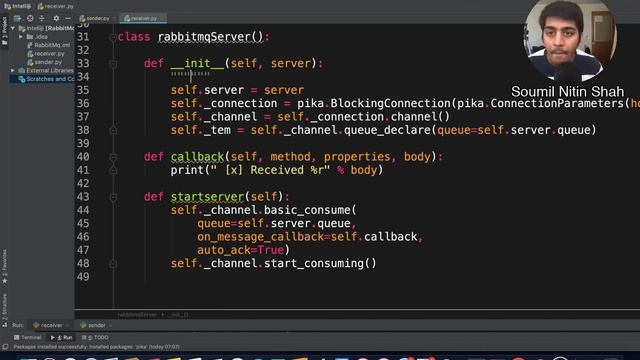The image size is (640, 360).
Task: Select the External Libraries row
Action: 46,71
